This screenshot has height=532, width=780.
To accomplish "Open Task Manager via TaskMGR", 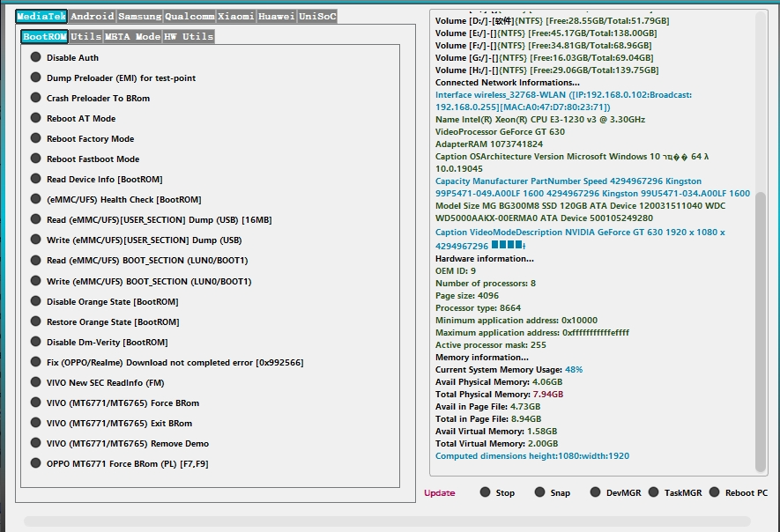I will tap(675, 492).
